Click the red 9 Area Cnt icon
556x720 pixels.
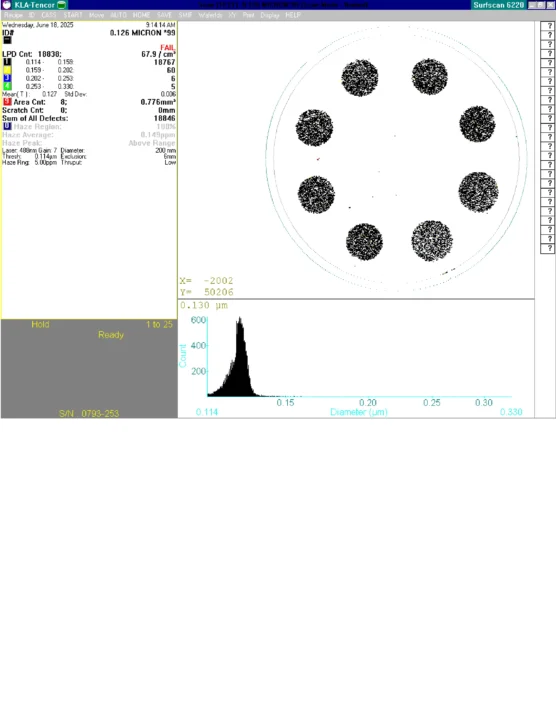pos(7,101)
